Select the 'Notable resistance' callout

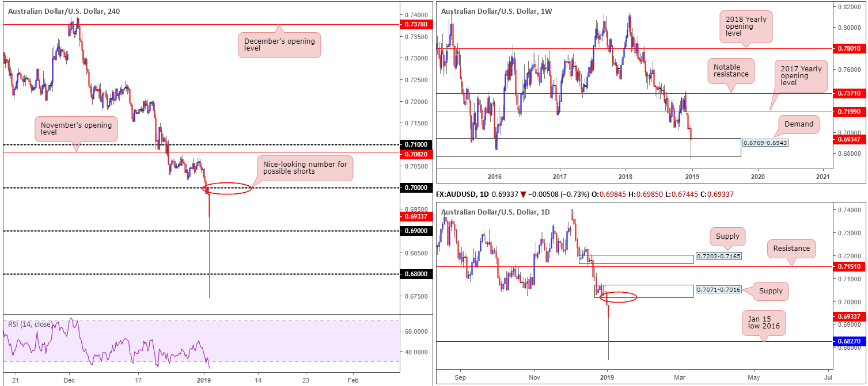(x=731, y=70)
